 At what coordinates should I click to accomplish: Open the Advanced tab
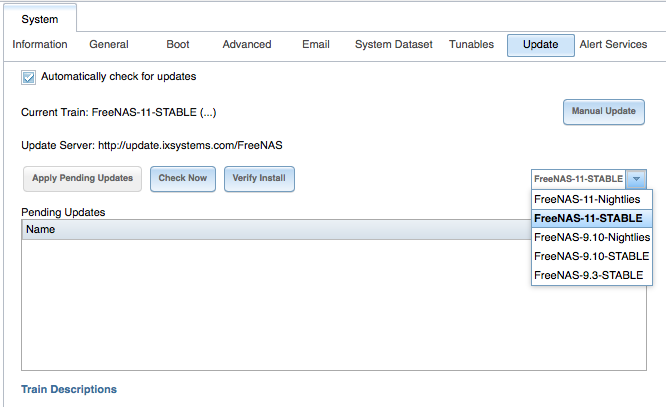click(x=247, y=44)
